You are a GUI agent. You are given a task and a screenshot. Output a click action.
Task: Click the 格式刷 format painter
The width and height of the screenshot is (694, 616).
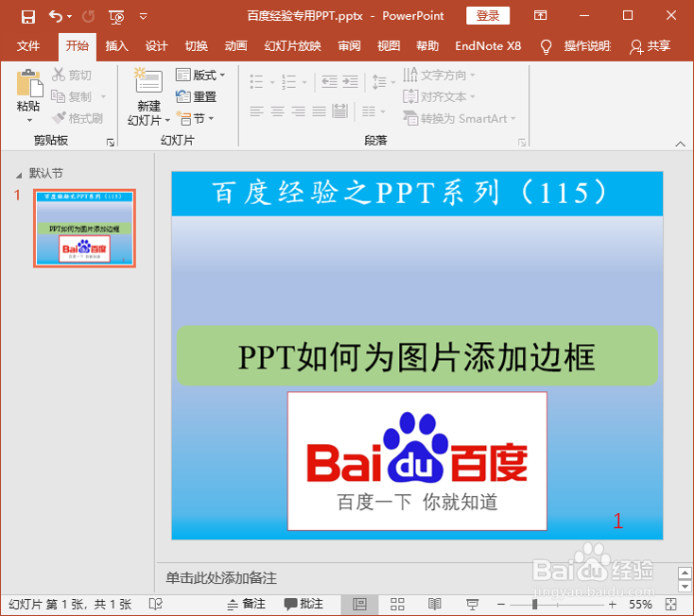[77, 118]
